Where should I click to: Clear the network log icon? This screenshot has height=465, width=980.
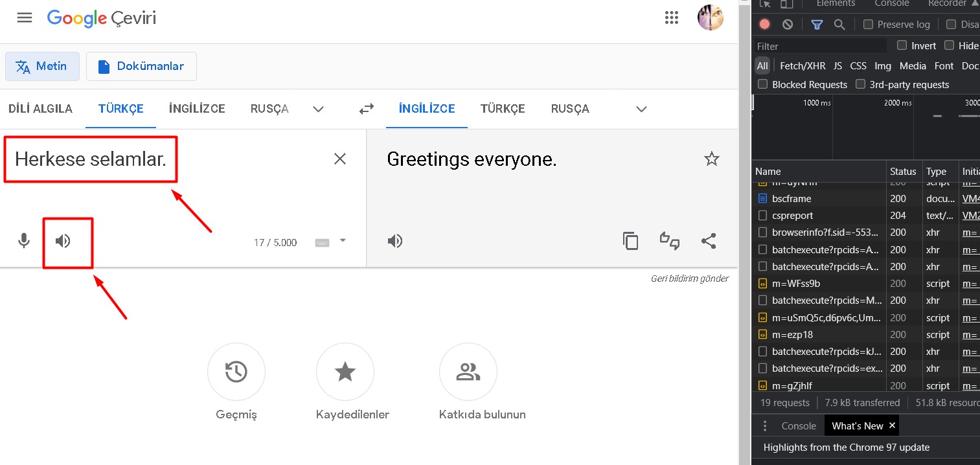coord(788,24)
